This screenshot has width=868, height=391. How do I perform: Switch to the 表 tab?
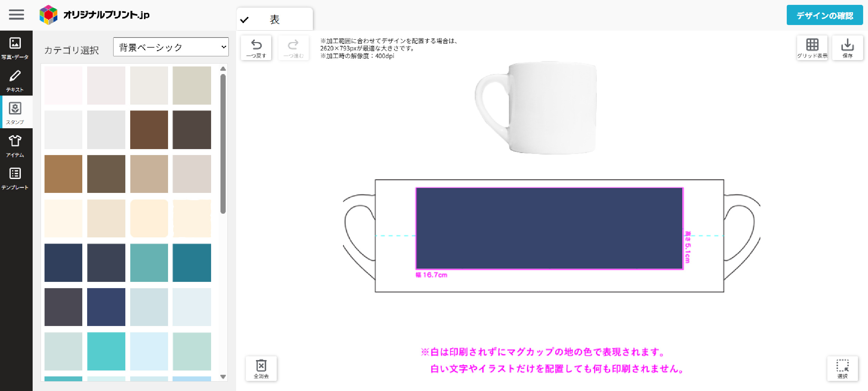(275, 19)
